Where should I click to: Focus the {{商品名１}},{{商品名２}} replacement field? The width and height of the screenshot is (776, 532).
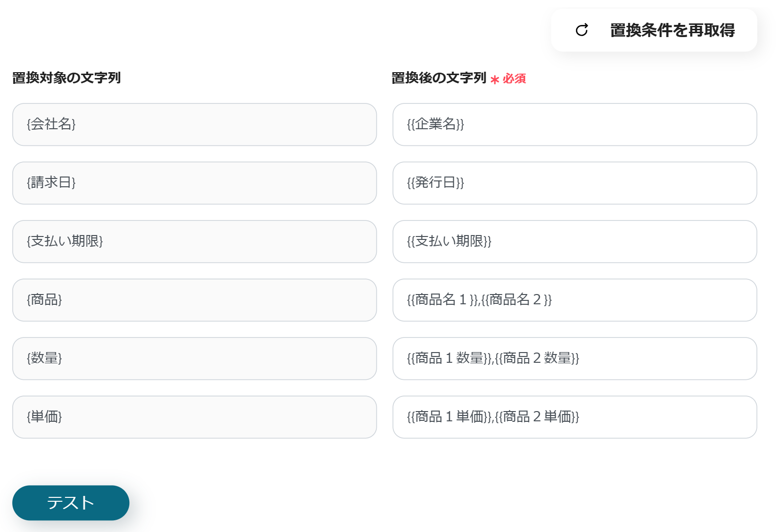click(x=574, y=300)
